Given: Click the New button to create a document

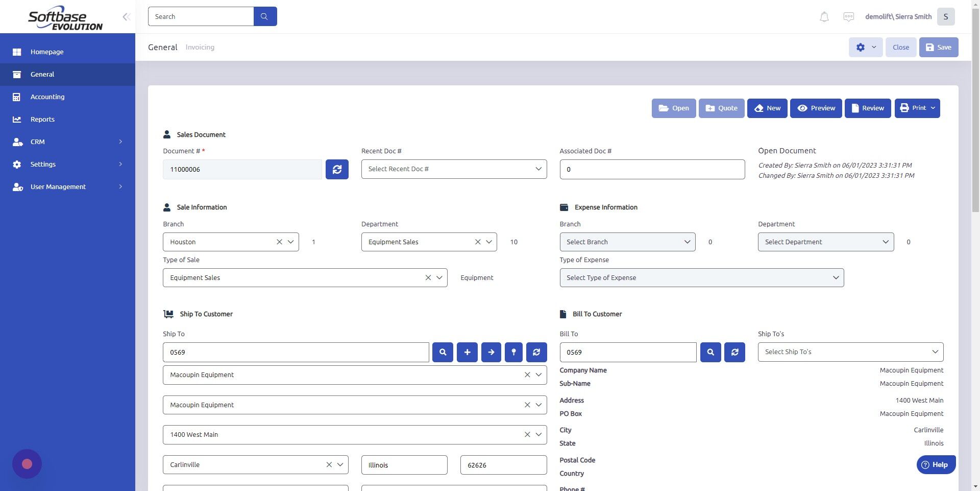Looking at the screenshot, I should tap(767, 108).
